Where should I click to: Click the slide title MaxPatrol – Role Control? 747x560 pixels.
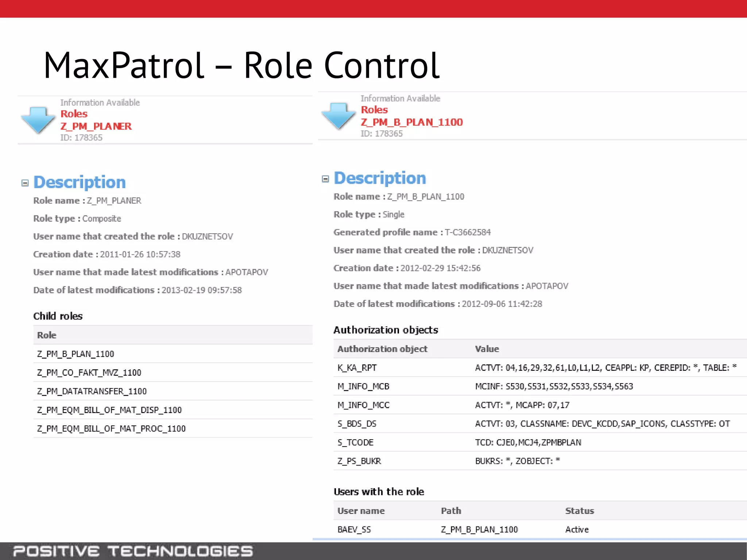coord(241,65)
